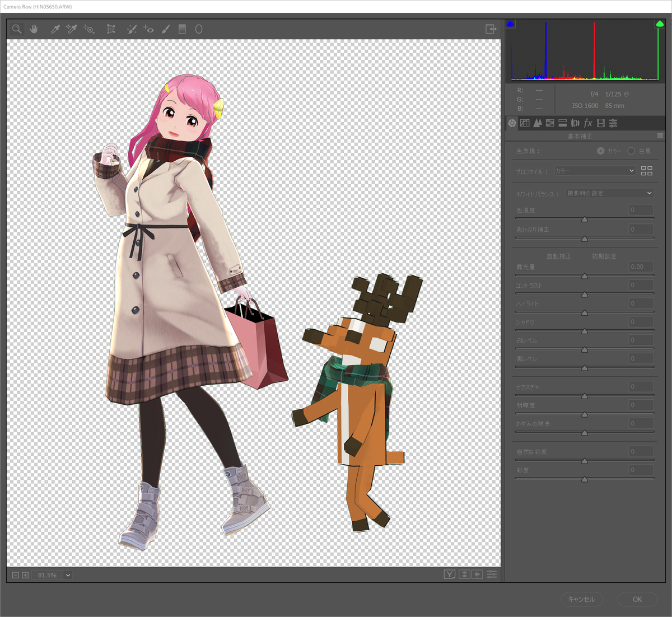Viewport: 672px width, 617px height.
Task: Click the 色温度 slider handle
Action: (x=584, y=219)
